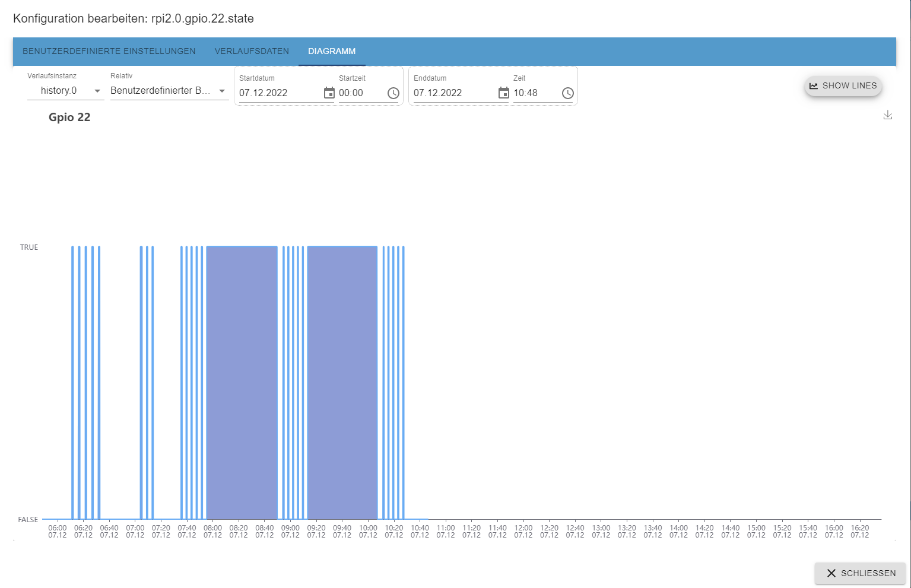
Task: Switch to Verlaufsdaten tab
Action: pos(252,51)
